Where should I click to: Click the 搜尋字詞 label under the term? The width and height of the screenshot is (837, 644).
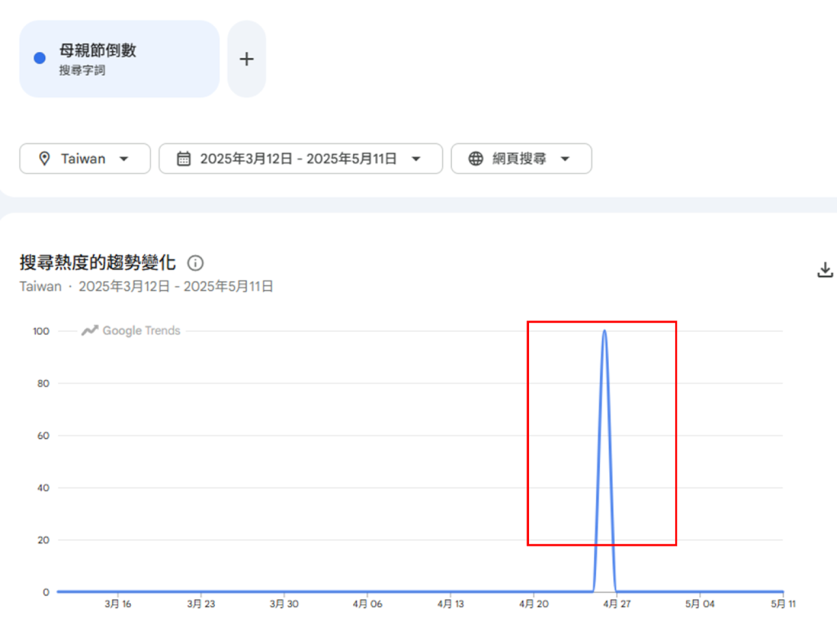click(82, 71)
